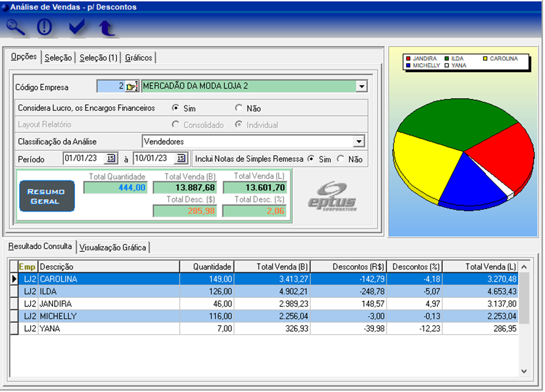Sort by the Quantidade column header

[x=206, y=266]
